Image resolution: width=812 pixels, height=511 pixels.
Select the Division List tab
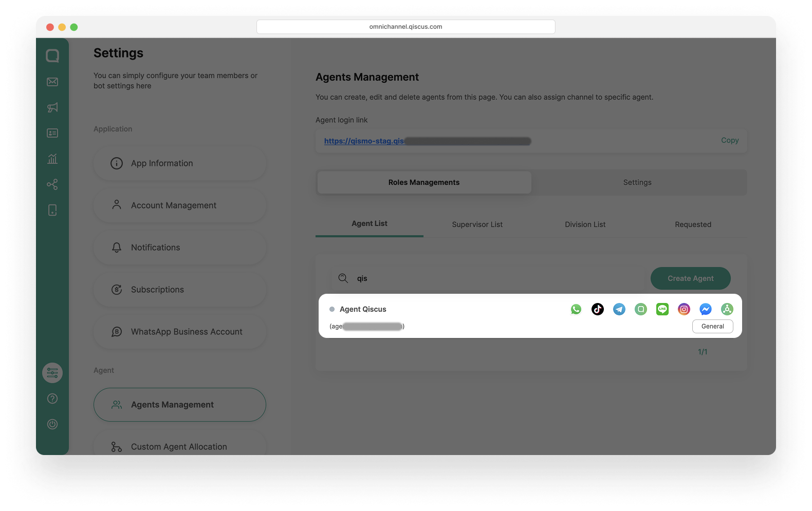(585, 224)
